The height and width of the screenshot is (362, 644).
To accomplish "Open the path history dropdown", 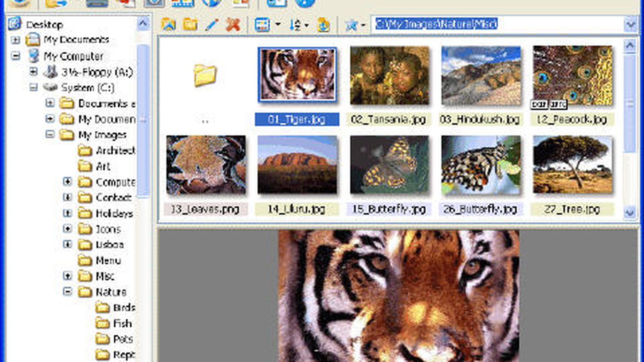I will [x=630, y=25].
